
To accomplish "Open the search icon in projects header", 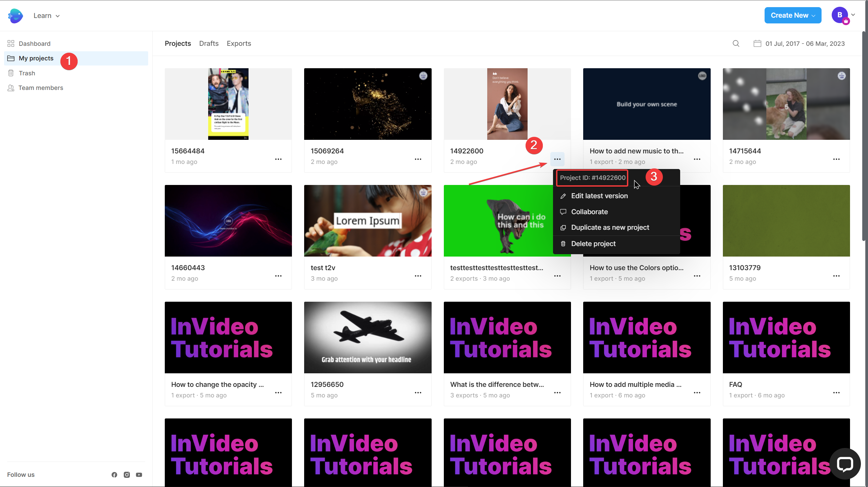I will 736,43.
